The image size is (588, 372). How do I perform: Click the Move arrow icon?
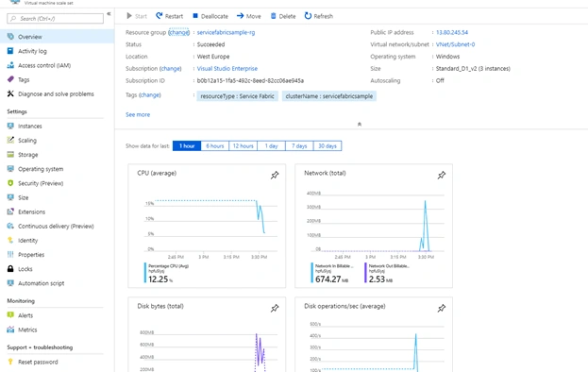(x=240, y=16)
